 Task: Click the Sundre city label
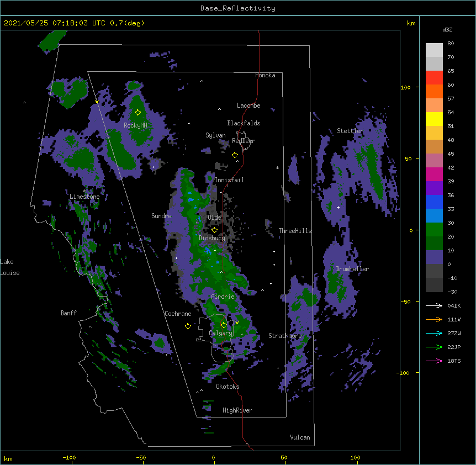(161, 216)
